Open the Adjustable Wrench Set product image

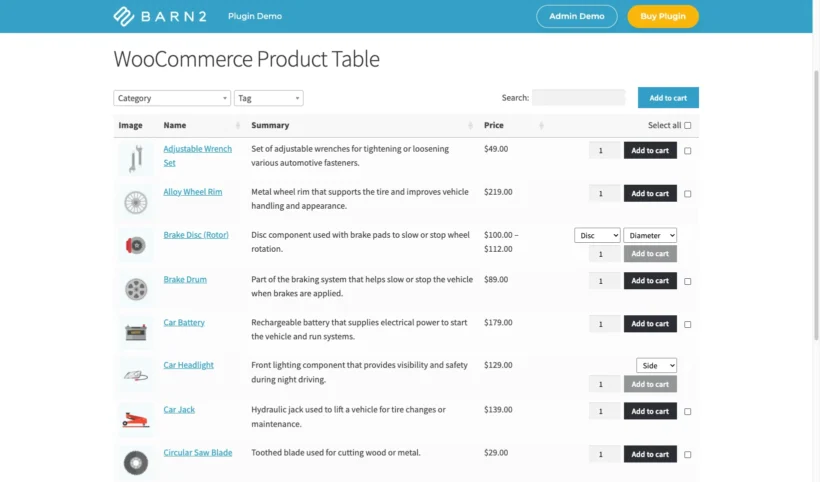pyautogui.click(x=135, y=158)
